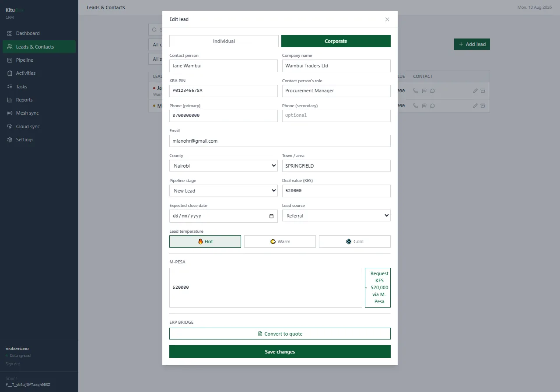This screenshot has height=392, width=560.
Task: Click the archive icon in first lead row
Action: [483, 91]
